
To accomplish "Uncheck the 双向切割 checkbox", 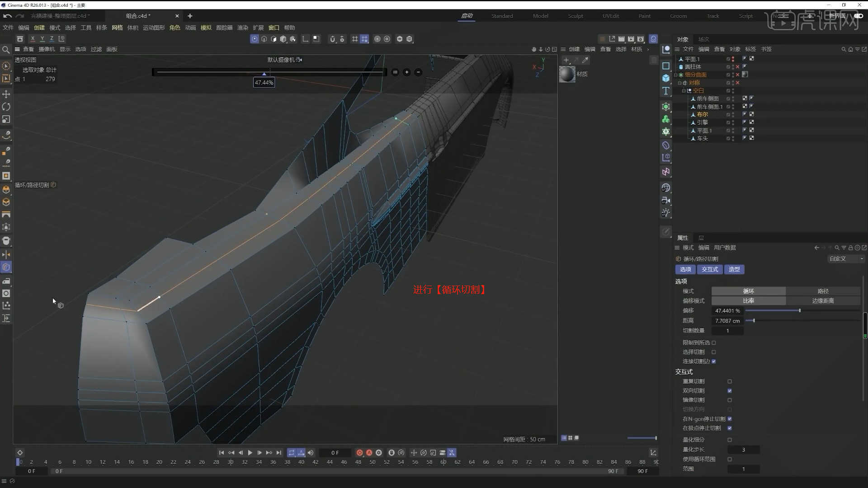I will (730, 391).
